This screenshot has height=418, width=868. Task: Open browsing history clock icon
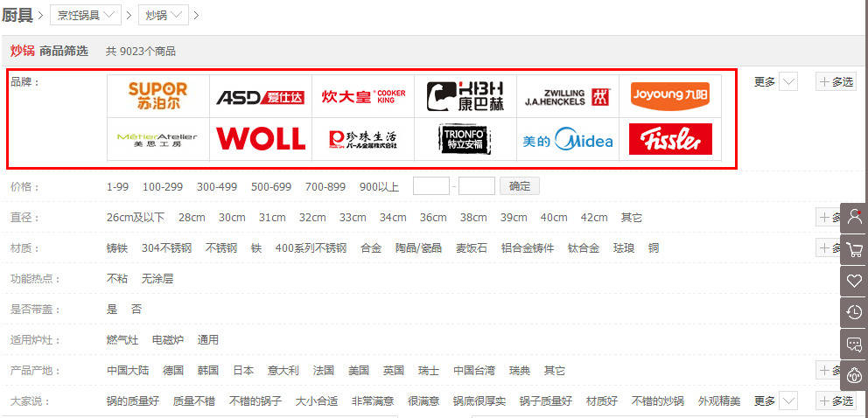pos(854,312)
